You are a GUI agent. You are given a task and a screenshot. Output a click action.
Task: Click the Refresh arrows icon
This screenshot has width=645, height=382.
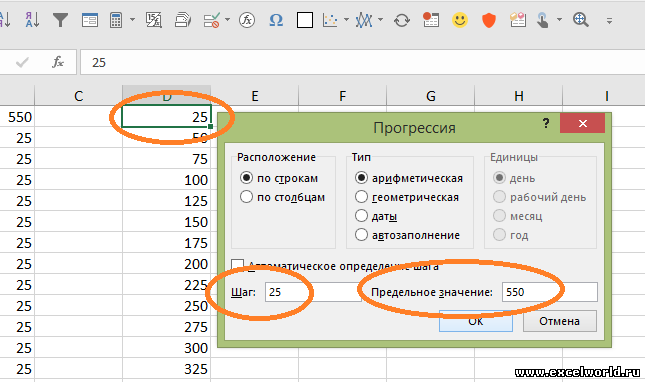pos(401,20)
